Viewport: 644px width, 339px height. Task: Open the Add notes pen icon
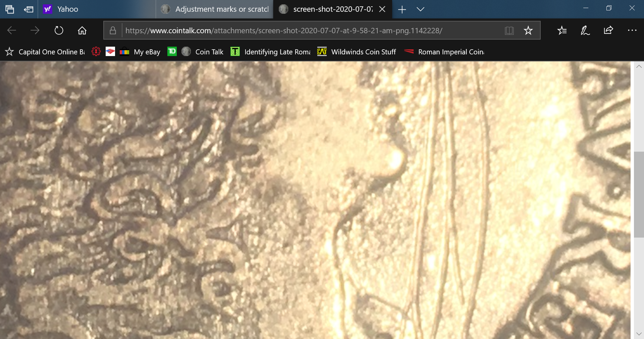pos(585,31)
